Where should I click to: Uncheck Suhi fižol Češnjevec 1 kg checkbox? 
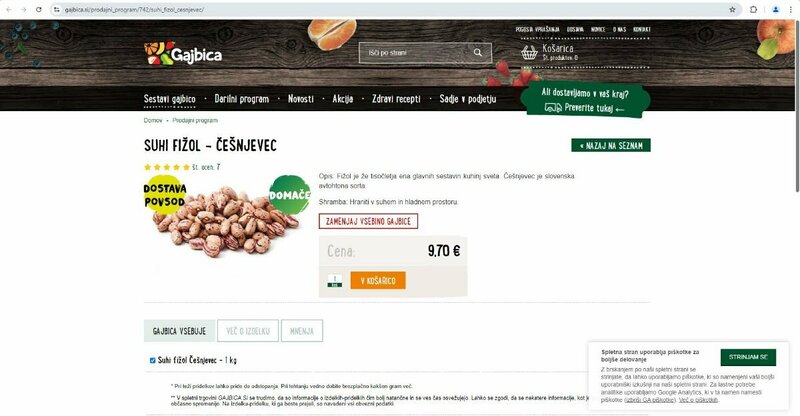click(x=152, y=360)
